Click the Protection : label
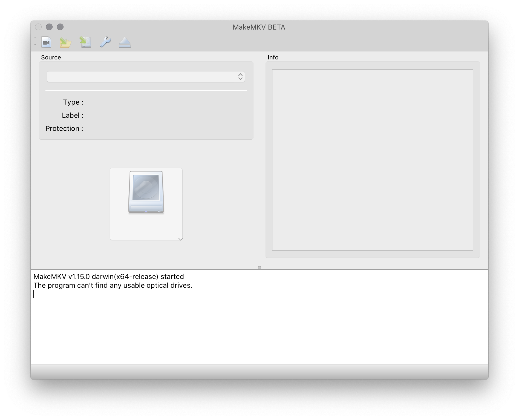This screenshot has height=420, width=519. pyautogui.click(x=64, y=128)
